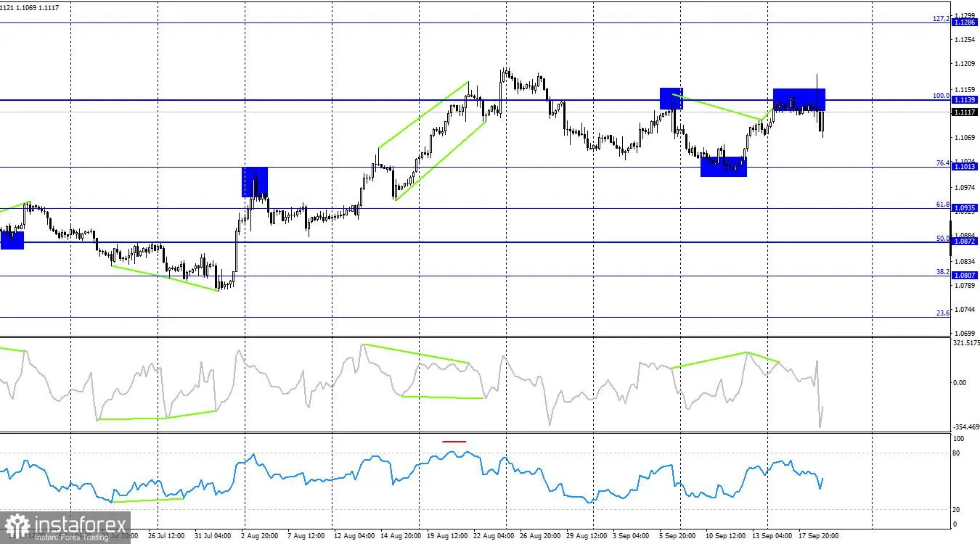This screenshot has height=544, width=980.
Task: Select the 38.2 Fibonacci level label
Action: pyautogui.click(x=943, y=271)
